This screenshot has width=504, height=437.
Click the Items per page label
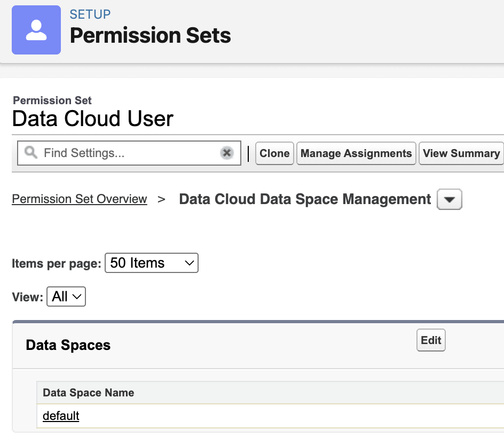[56, 263]
